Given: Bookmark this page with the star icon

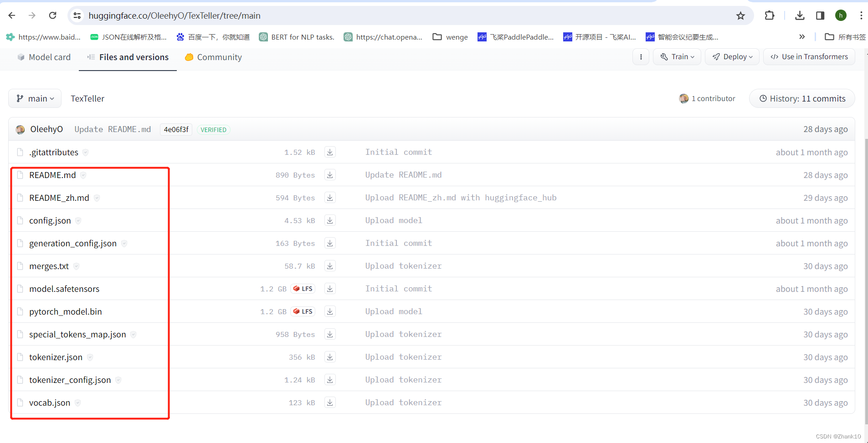Looking at the screenshot, I should click(x=740, y=16).
